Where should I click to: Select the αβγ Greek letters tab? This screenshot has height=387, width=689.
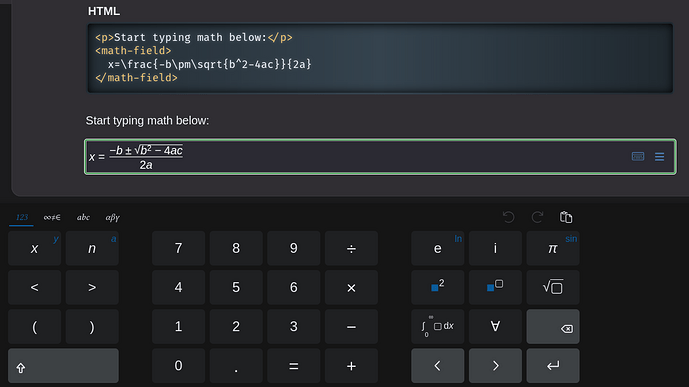pyautogui.click(x=112, y=217)
